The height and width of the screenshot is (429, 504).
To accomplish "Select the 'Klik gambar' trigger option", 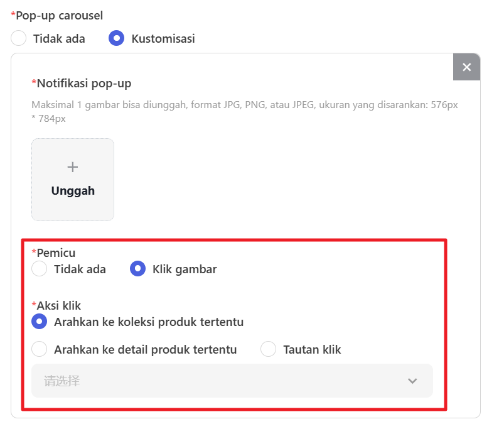I will point(137,269).
